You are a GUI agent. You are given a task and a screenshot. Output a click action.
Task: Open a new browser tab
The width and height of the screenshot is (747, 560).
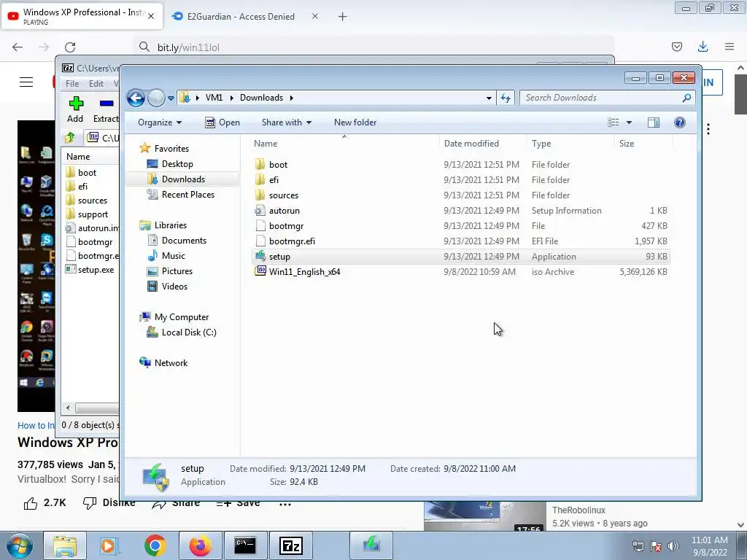(x=343, y=17)
